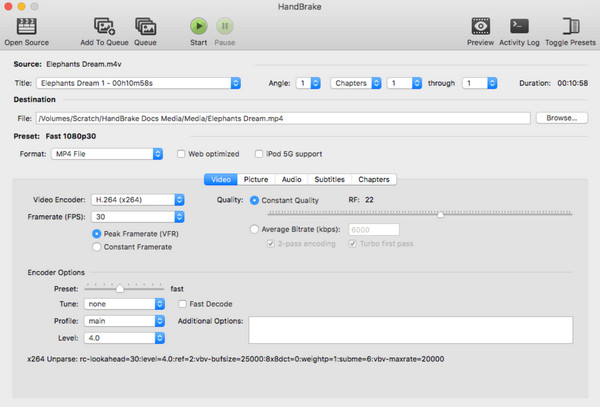The height and width of the screenshot is (407, 600).
Task: Click the Average Bitrate 6000 field
Action: click(374, 230)
